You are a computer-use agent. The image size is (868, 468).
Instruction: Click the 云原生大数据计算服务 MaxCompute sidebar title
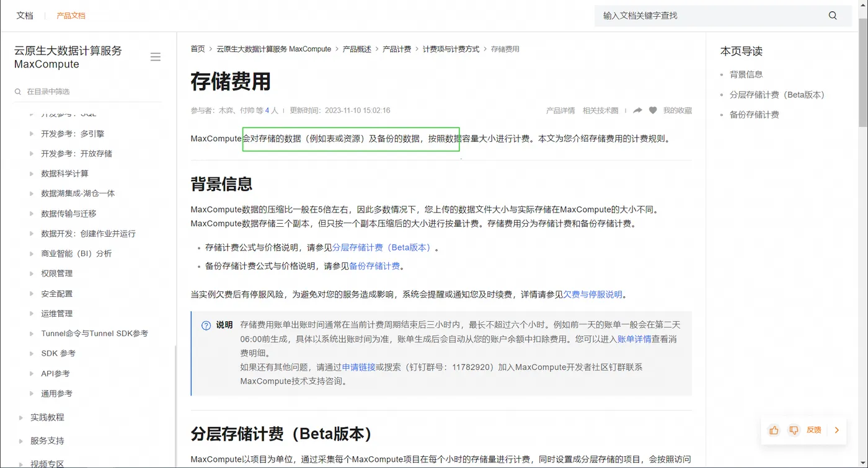coord(68,58)
